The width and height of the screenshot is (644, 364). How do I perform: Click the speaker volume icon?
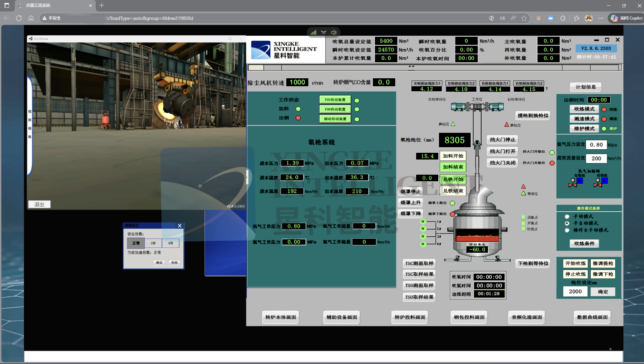(x=334, y=32)
